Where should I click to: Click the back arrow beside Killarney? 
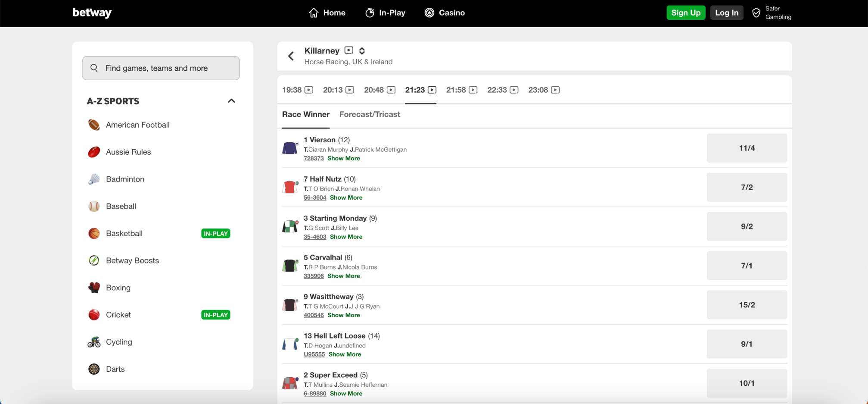(291, 56)
